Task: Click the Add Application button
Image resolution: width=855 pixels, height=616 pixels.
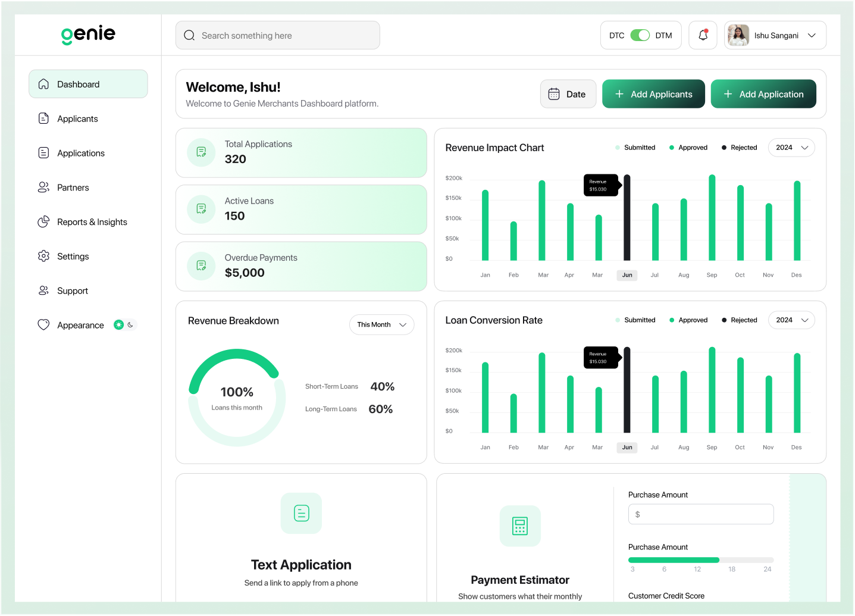Action: [763, 94]
